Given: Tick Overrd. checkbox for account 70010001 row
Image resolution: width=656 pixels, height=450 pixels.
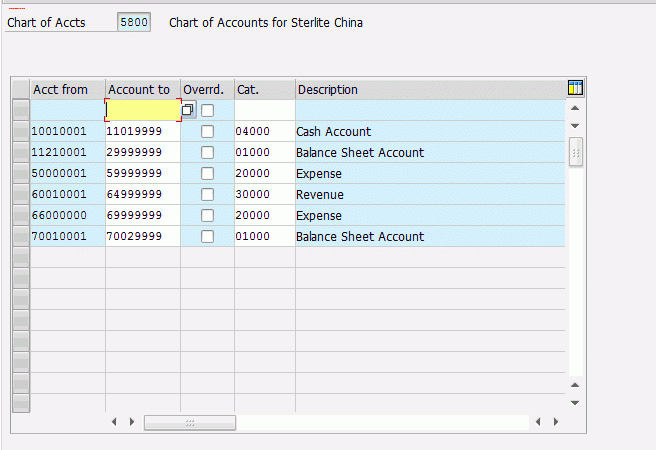Looking at the screenshot, I should click(208, 236).
